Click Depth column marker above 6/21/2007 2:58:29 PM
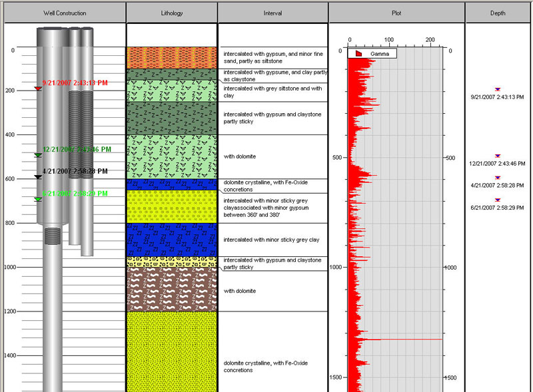The height and width of the screenshot is (392, 533). pyautogui.click(x=498, y=200)
